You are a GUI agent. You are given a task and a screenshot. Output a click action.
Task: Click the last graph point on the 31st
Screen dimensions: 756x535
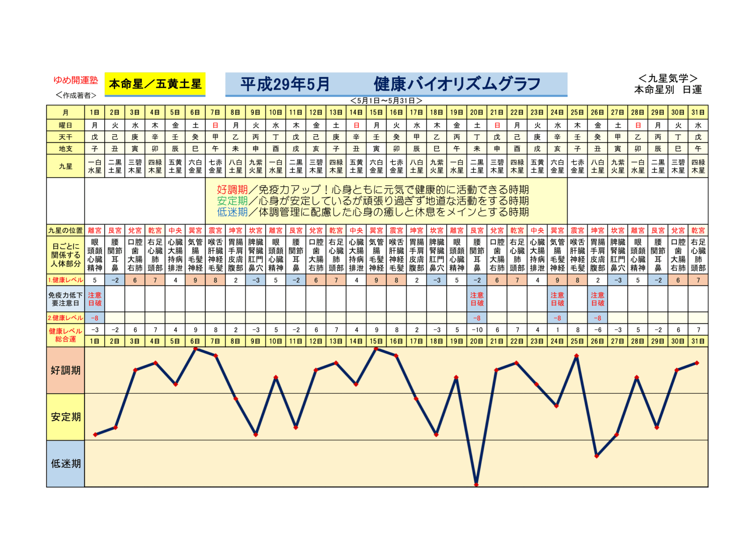pyautogui.click(x=697, y=363)
